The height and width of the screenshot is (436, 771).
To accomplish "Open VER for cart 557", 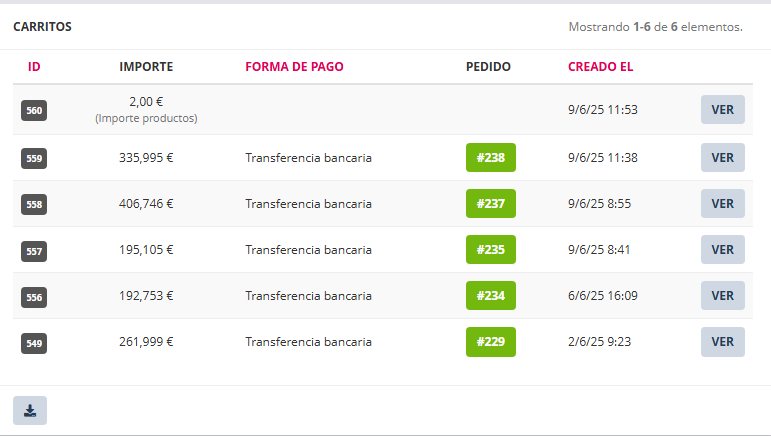I will [x=722, y=250].
